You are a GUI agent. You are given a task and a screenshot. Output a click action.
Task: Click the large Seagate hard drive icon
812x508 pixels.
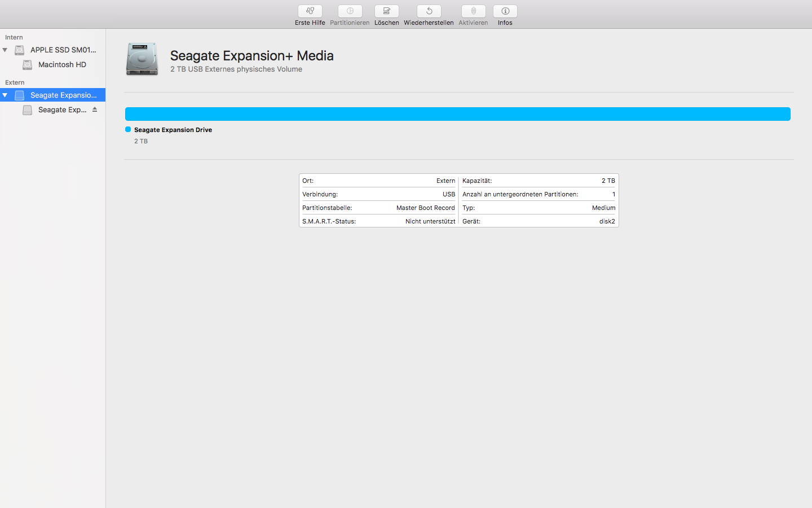click(142, 59)
